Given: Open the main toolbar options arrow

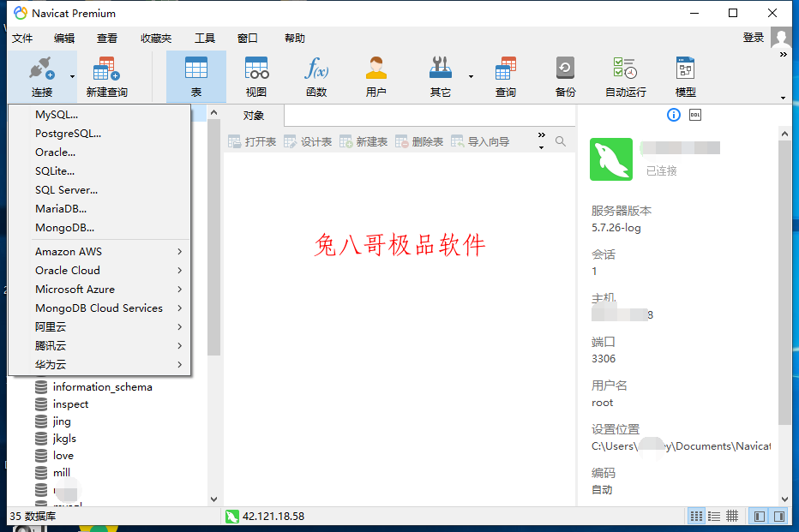Looking at the screenshot, I should point(784,98).
